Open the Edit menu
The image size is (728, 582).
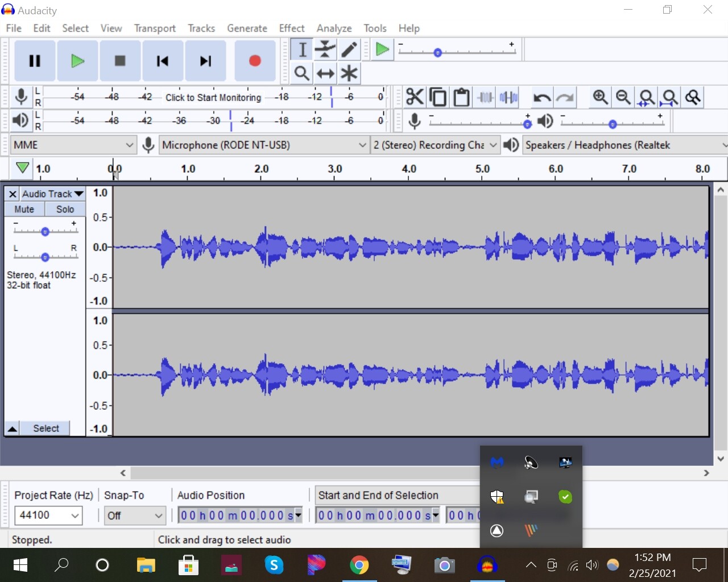click(42, 28)
